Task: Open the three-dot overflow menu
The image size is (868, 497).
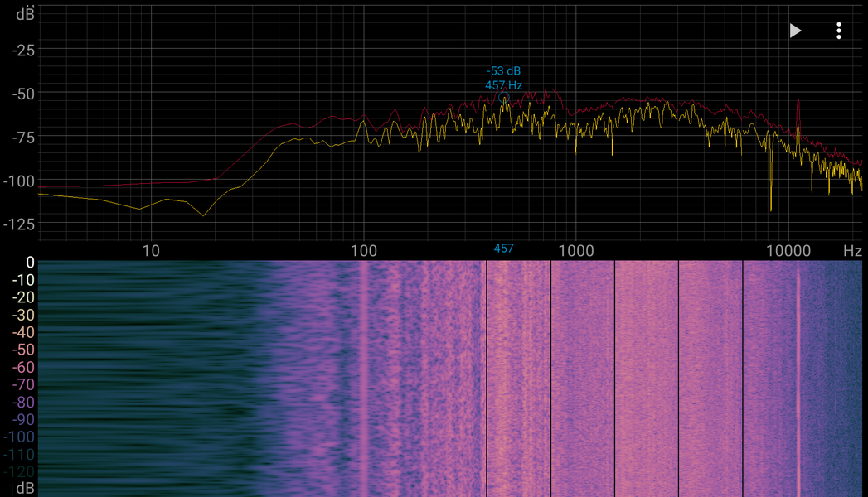Action: click(839, 31)
